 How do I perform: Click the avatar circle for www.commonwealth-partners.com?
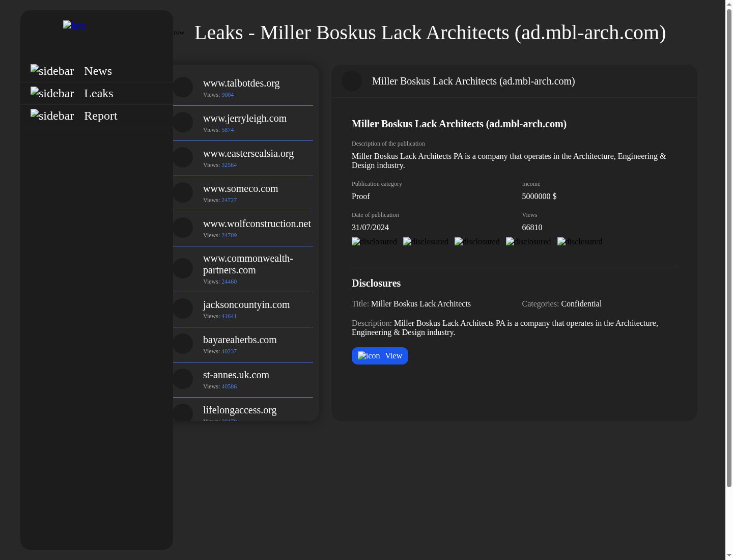coord(183,268)
